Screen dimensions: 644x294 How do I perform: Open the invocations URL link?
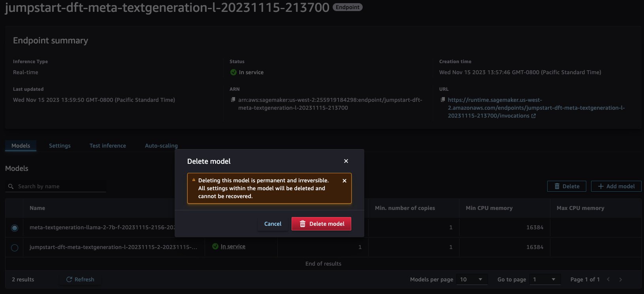pyautogui.click(x=536, y=108)
